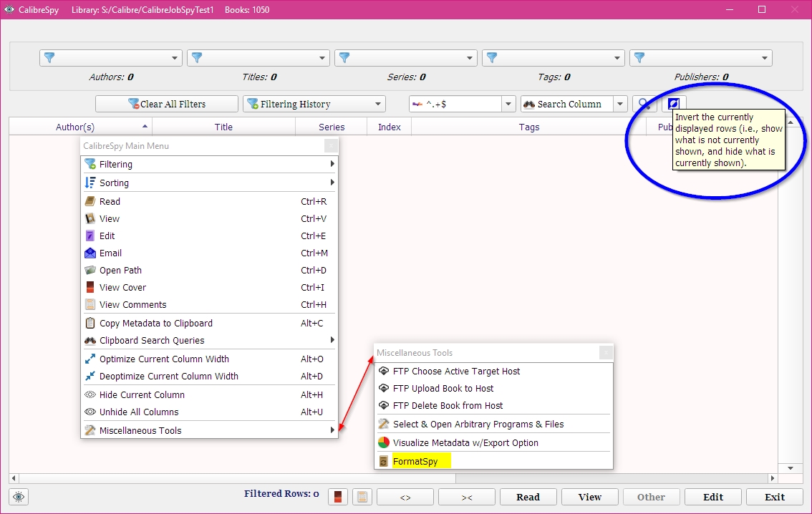Open the Authors filter dropdown

(x=111, y=58)
